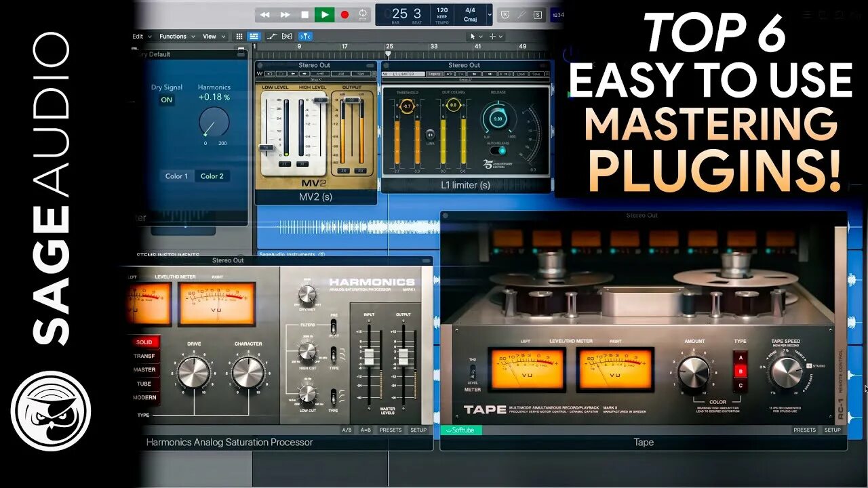
Task: Toggle the L1 limiter Link button
Action: 430,134
